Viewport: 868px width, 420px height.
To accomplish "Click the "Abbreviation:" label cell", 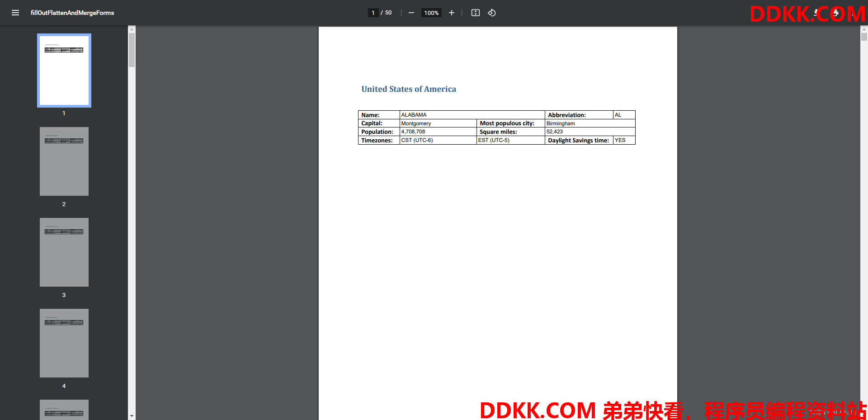I will pos(579,115).
